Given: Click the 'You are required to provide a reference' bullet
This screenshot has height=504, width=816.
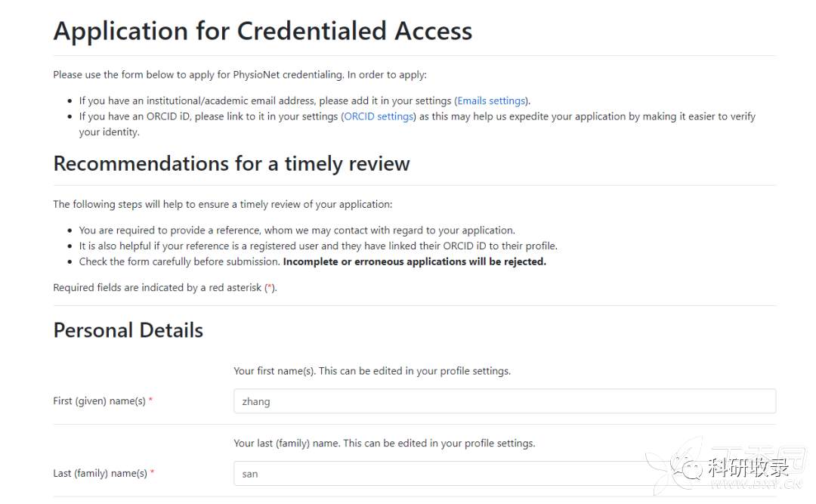Looking at the screenshot, I should (x=296, y=230).
